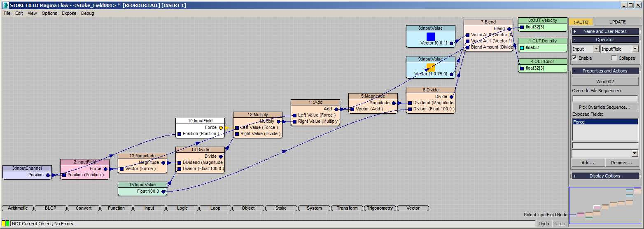The height and width of the screenshot is (229, 644).
Task: Toggle the >AUTO update mode button
Action: (x=581, y=22)
